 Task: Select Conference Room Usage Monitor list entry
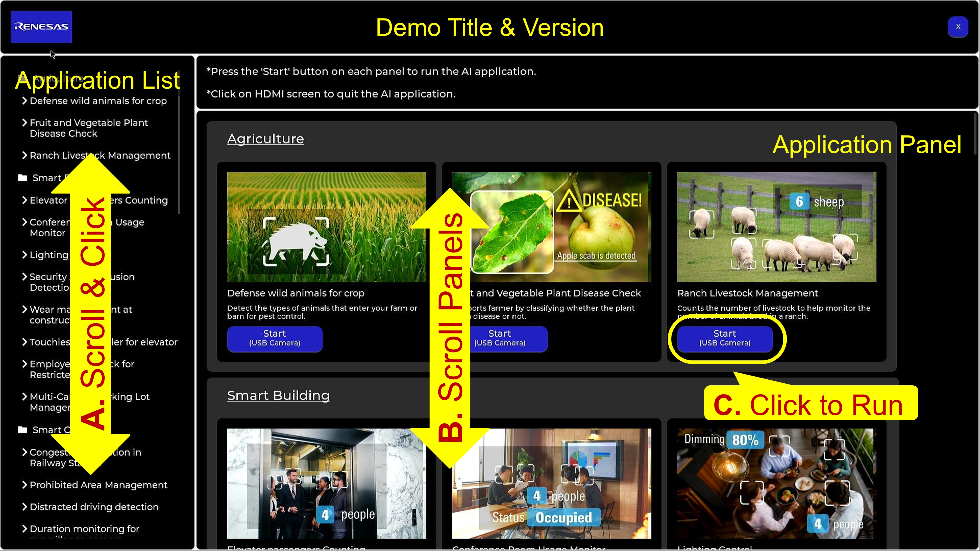87,227
